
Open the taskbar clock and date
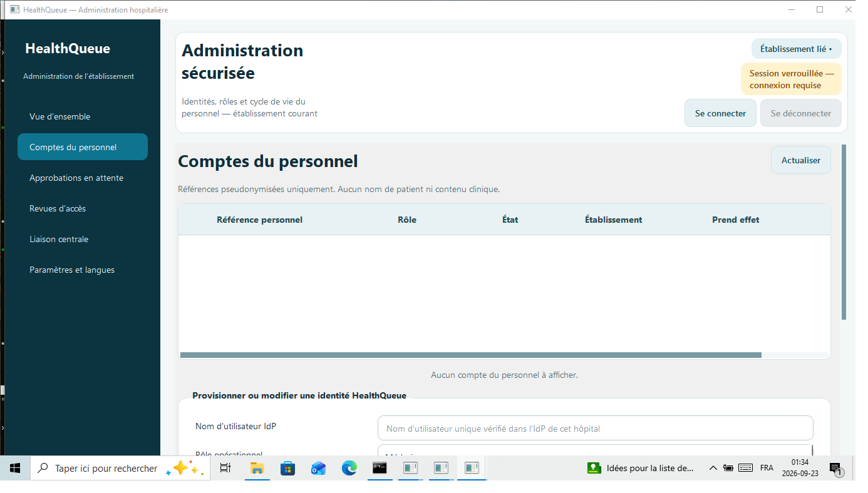click(800, 468)
